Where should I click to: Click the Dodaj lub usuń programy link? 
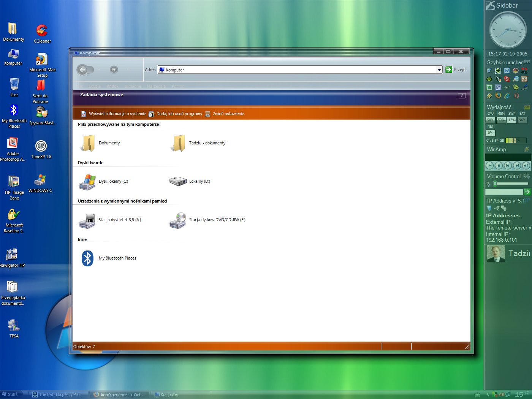tap(179, 114)
